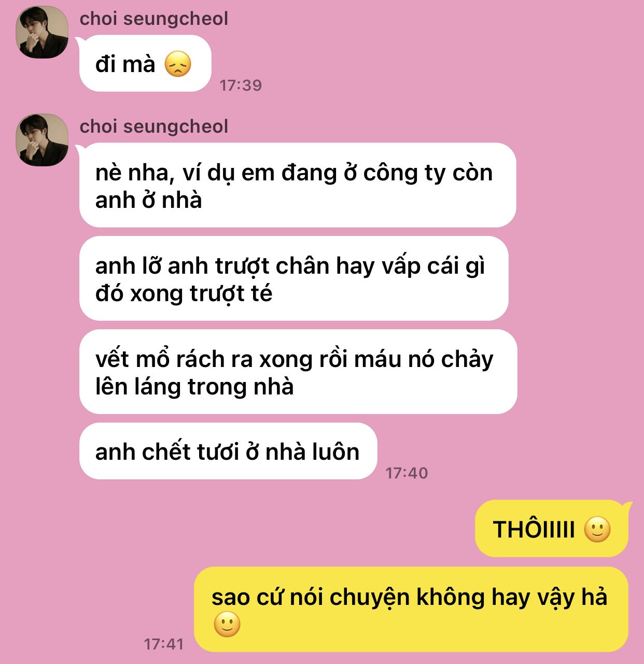Viewport: 644px width, 664px height.
Task: Tap the 17:41 timestamp
Action: pos(164,644)
